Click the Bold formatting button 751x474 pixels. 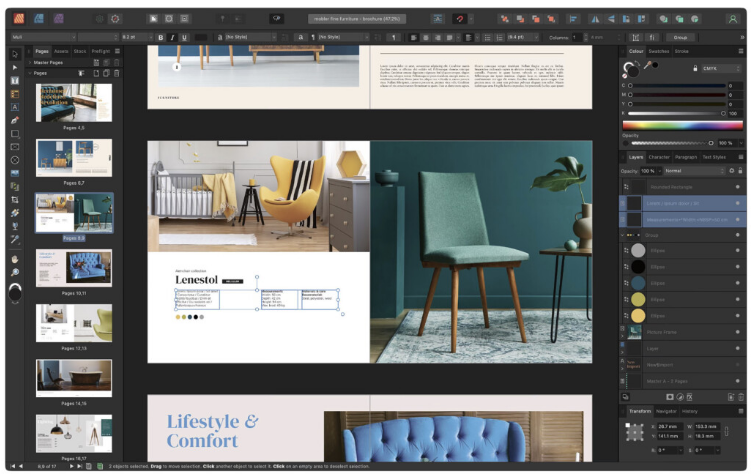click(x=160, y=37)
